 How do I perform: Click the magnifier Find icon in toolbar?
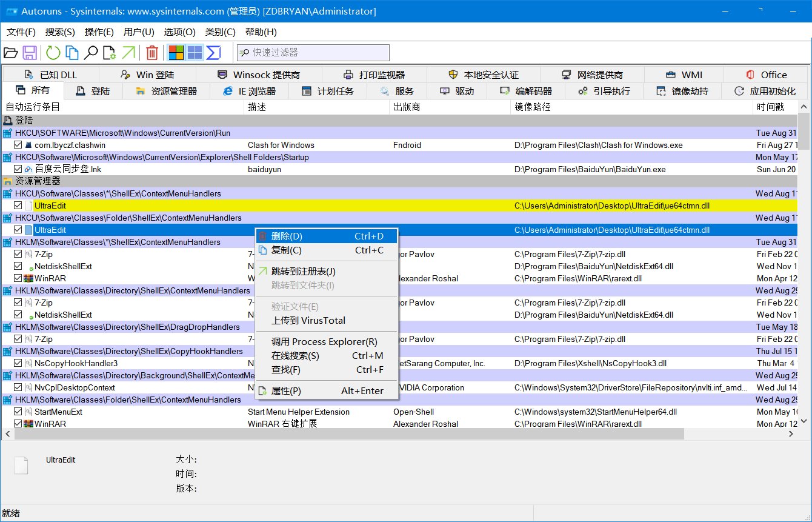point(90,53)
